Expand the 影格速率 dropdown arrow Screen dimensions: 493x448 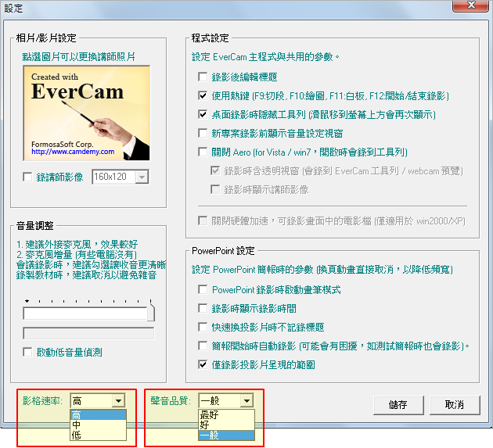(x=118, y=401)
